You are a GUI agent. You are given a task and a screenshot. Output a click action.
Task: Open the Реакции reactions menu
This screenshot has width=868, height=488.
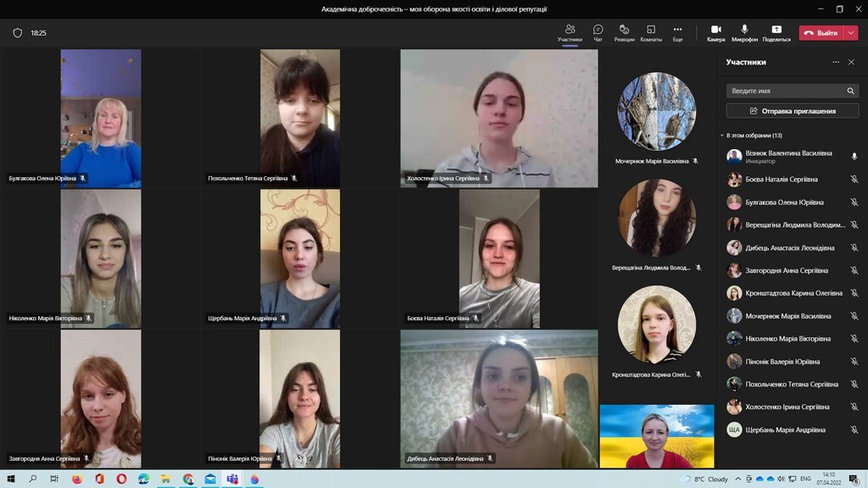[x=624, y=33]
